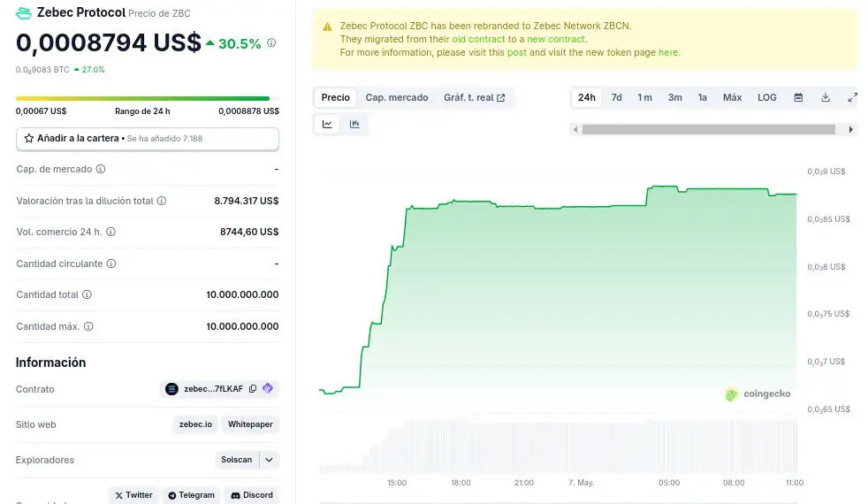Click the 8.794.317 US$ valuation value
Viewport: 868px width, 504px height.
247,201
